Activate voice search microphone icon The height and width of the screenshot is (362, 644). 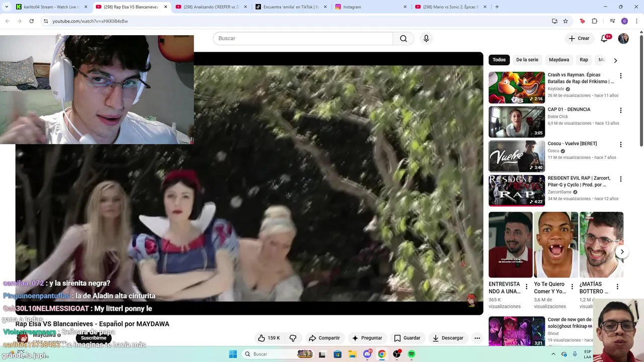[x=426, y=39]
